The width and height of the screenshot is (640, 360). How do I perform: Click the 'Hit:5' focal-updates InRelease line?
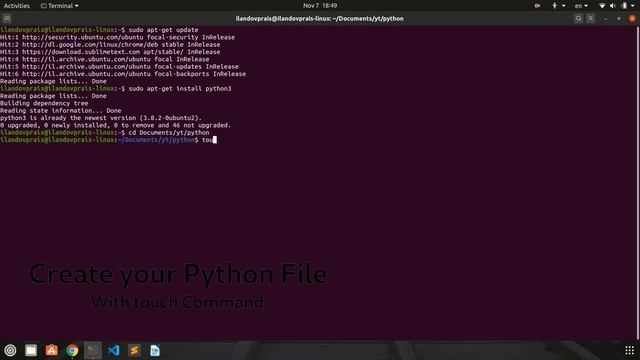click(x=119, y=67)
